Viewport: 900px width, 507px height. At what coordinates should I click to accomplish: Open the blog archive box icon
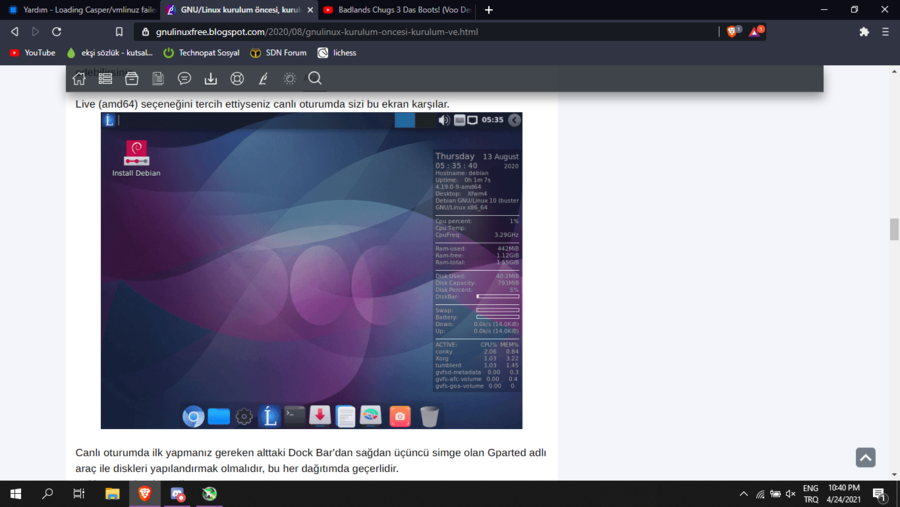point(131,79)
